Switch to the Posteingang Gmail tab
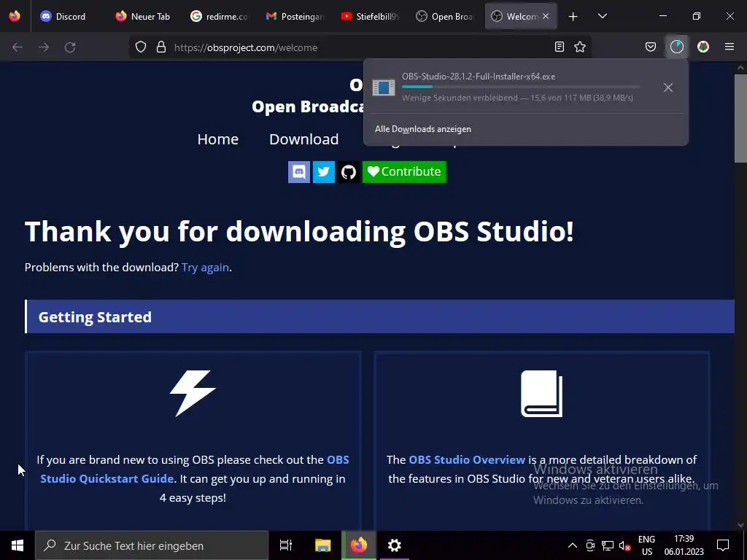Screen dimensions: 747x560 [295, 16]
